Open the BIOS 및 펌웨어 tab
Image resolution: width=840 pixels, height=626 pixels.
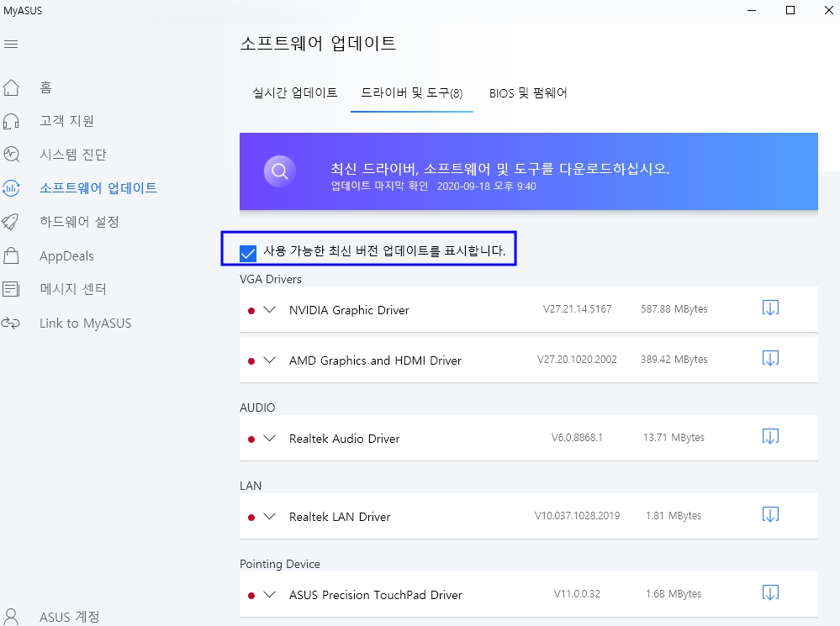pyautogui.click(x=528, y=93)
